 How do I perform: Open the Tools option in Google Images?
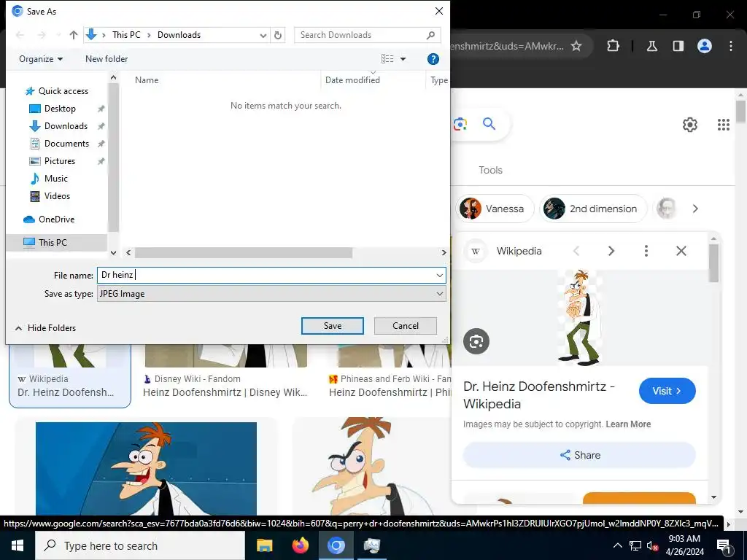coord(490,170)
